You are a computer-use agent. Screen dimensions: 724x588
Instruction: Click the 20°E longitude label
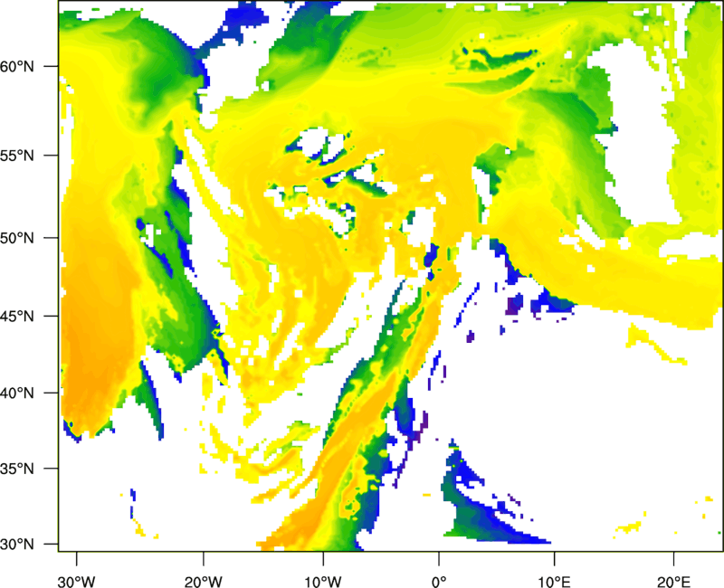tap(673, 582)
